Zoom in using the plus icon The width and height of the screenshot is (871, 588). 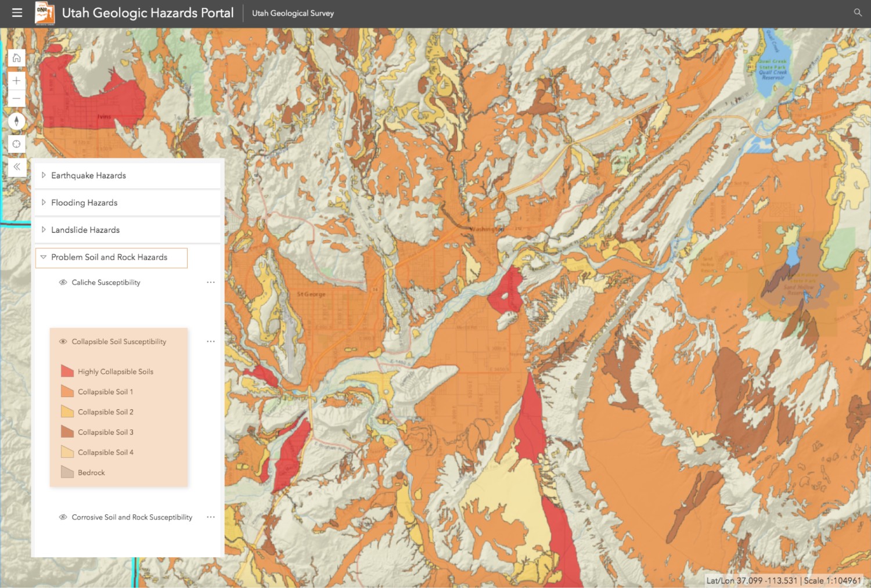tap(16, 80)
